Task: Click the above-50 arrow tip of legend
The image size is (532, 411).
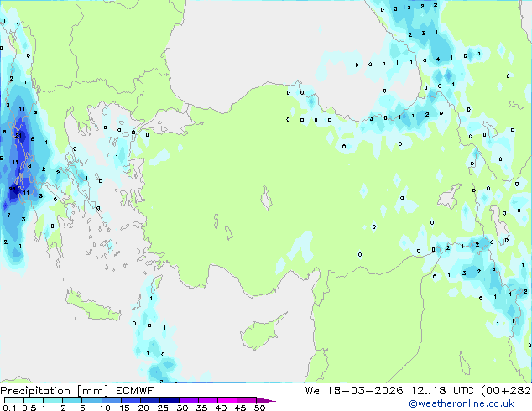Action: click(x=266, y=400)
